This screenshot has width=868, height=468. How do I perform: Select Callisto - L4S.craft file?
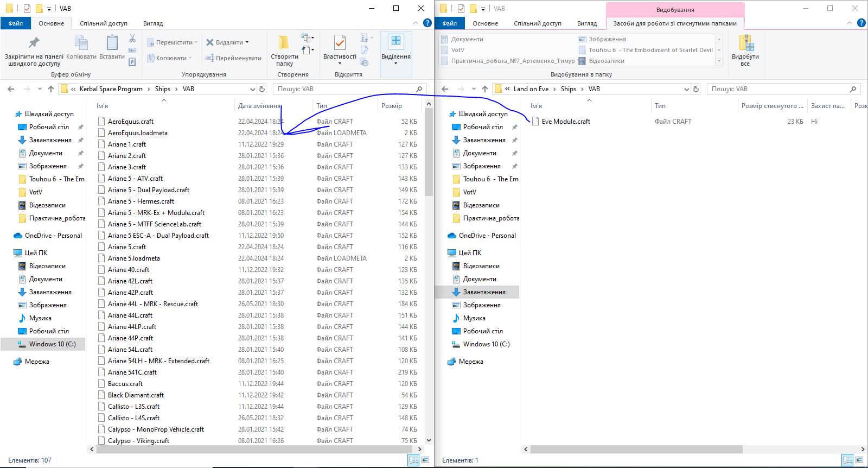point(133,418)
